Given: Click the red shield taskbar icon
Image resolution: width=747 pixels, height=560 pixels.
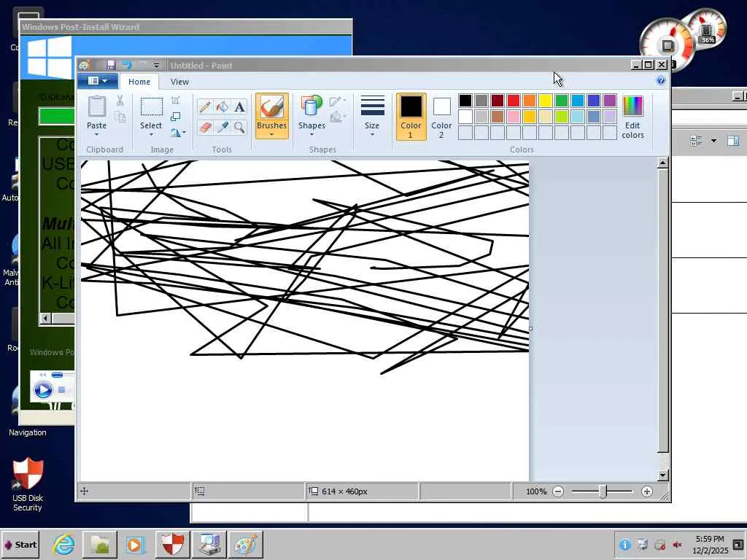Looking at the screenshot, I should tap(172, 545).
